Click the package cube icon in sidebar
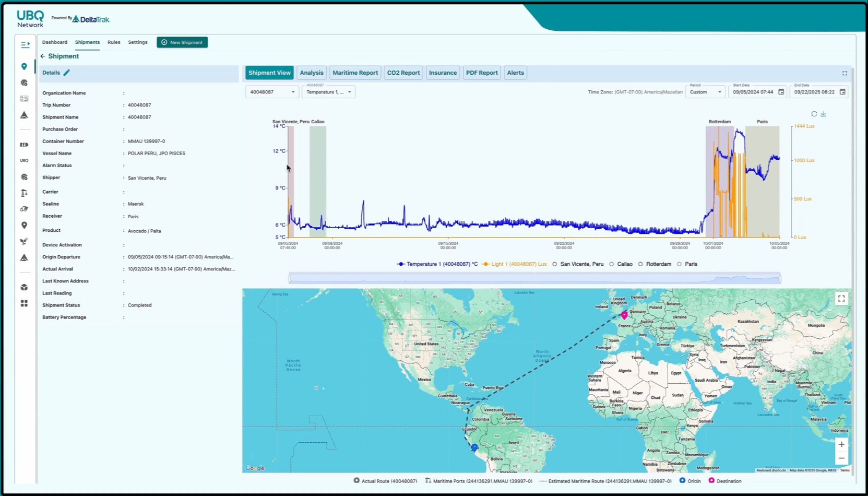Screen dimensions: 868x496 24,287
